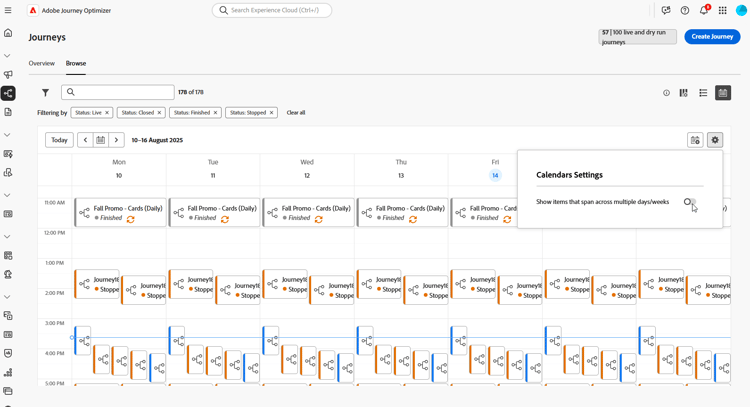
Task: Remove the Status: Stopped filter
Action: (x=271, y=113)
